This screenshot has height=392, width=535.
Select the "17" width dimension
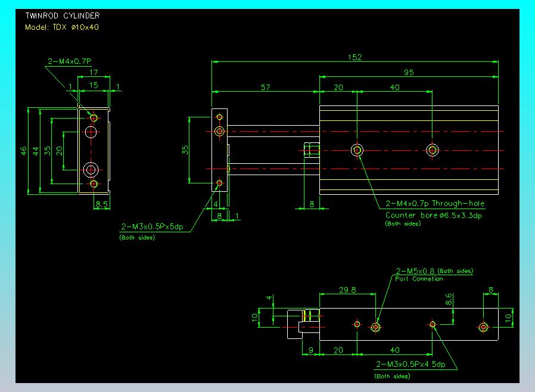(94, 72)
